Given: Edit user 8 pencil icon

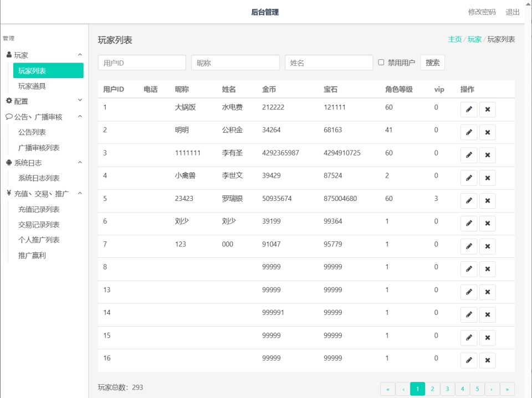Looking at the screenshot, I should 469,269.
